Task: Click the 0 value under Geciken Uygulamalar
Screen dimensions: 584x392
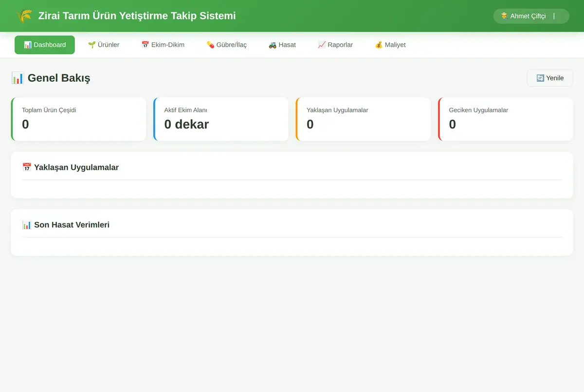Action: point(453,125)
